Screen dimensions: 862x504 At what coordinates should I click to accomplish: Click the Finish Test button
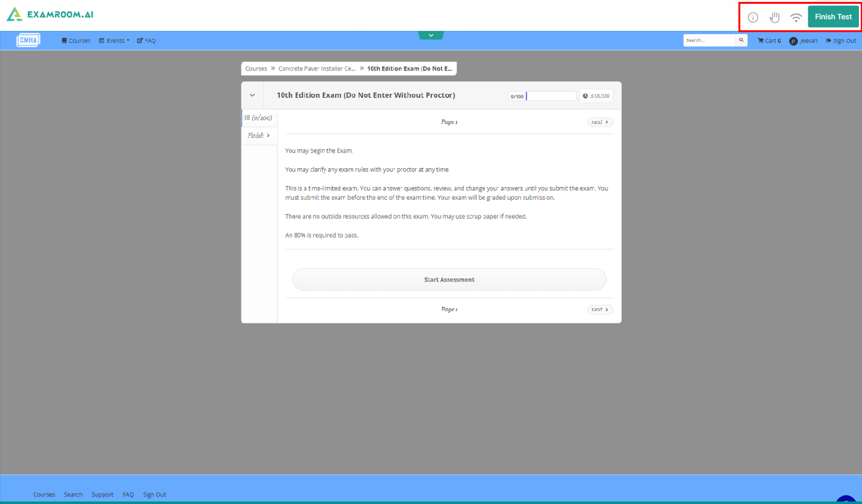tap(833, 17)
